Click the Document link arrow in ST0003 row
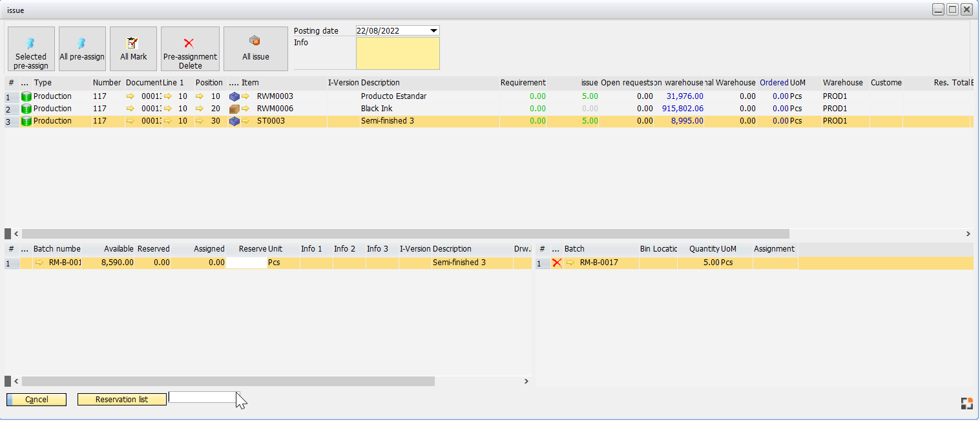 click(x=131, y=121)
